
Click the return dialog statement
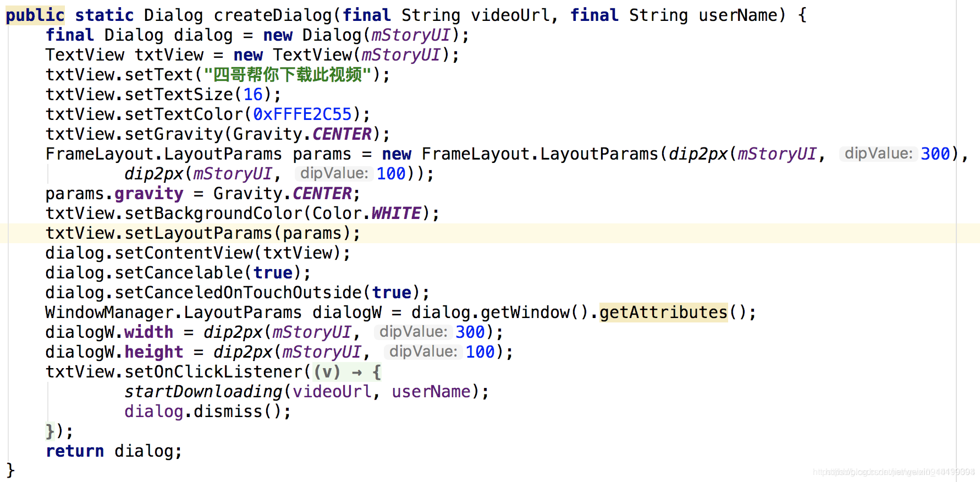(113, 451)
